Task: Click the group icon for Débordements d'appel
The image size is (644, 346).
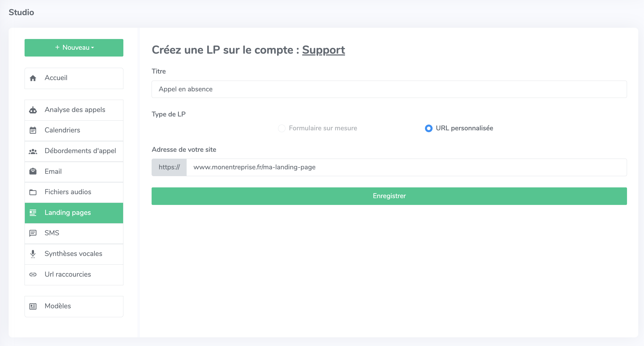Action: (x=33, y=151)
